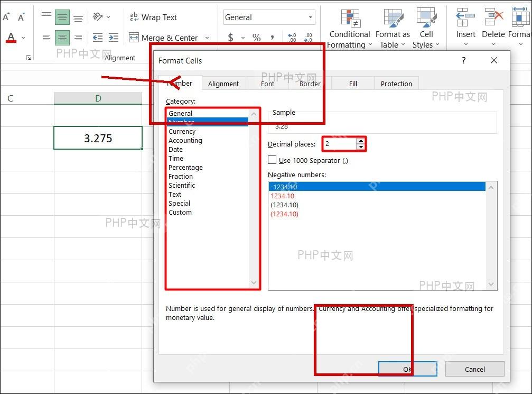Screen dimensions: 532x394
Task: Apply Comma Style from the ribbon
Action: (272, 38)
